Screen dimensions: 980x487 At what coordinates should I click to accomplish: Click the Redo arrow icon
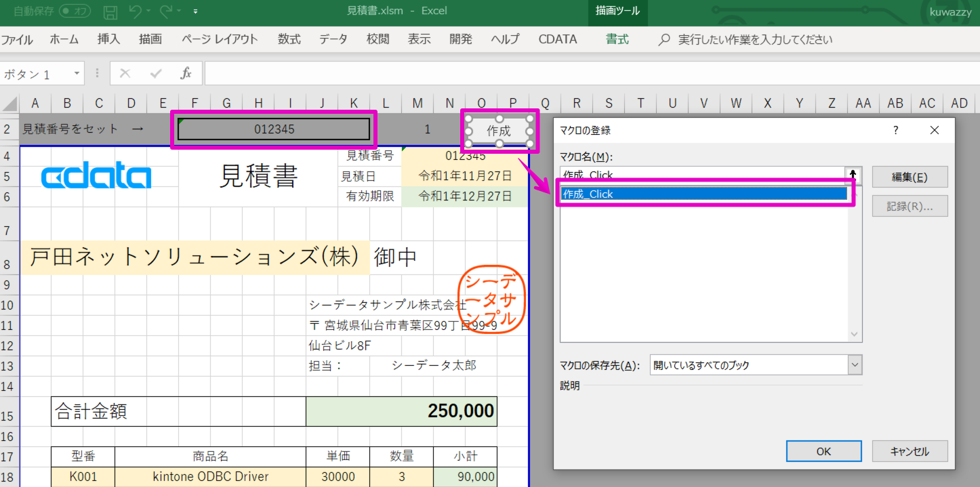pos(166,11)
